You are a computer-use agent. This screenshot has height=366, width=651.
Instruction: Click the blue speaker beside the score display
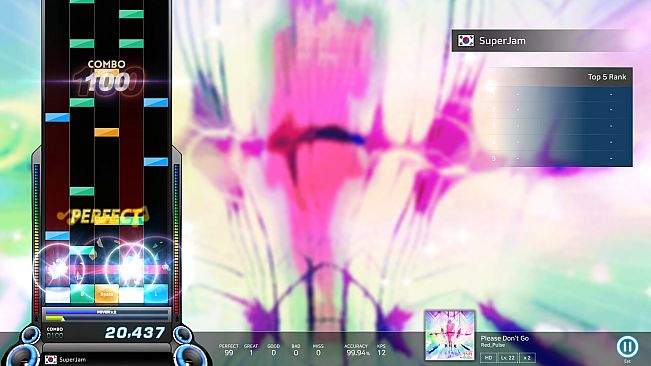[x=183, y=334]
